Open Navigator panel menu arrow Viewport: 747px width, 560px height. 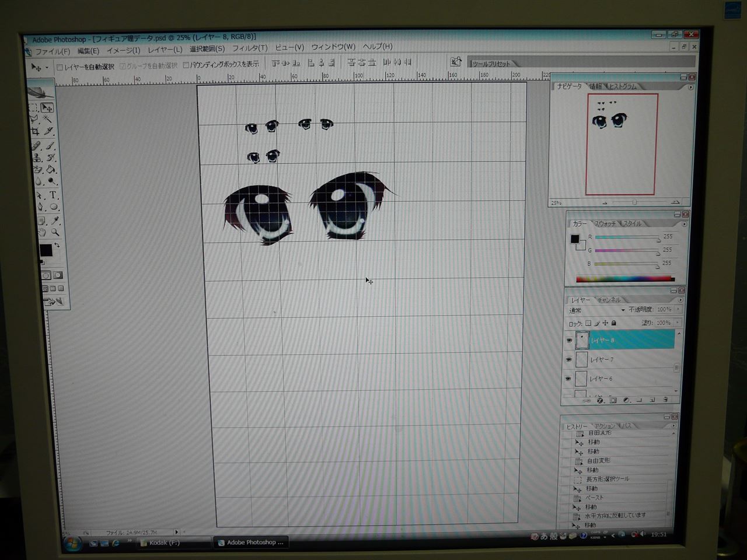[690, 87]
